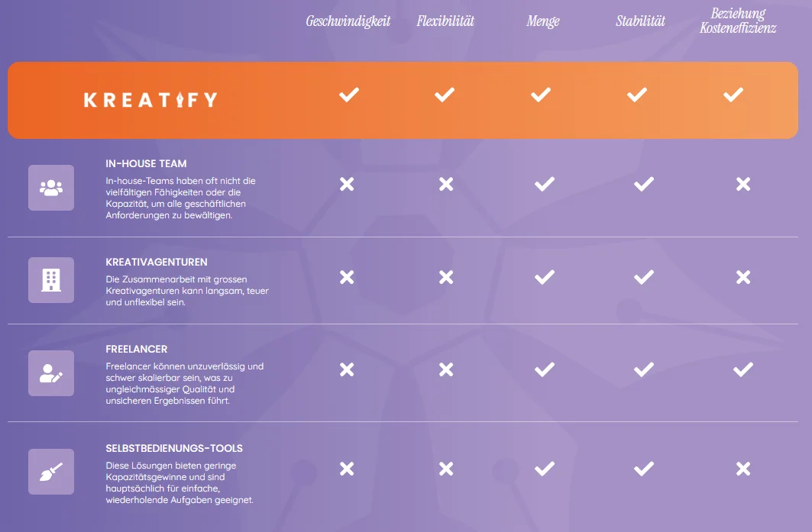Select the Menge column header
Image resolution: width=812 pixels, height=532 pixels.
542,21
